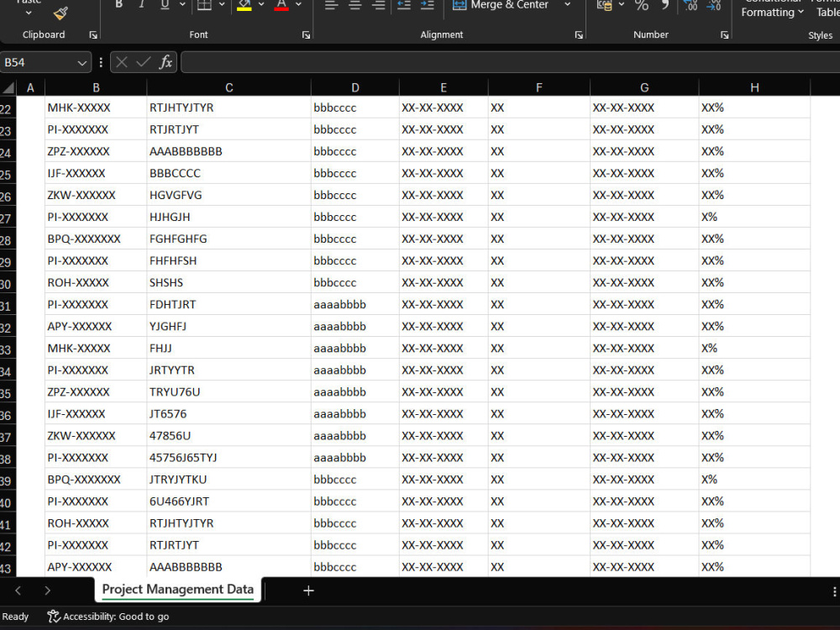Apply Comma Style

pos(664,5)
